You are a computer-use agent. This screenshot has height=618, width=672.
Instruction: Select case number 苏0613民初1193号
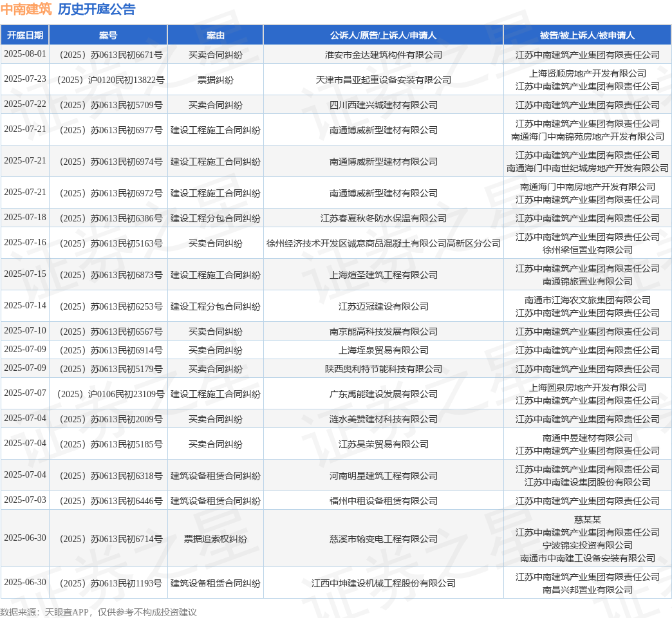point(111,583)
